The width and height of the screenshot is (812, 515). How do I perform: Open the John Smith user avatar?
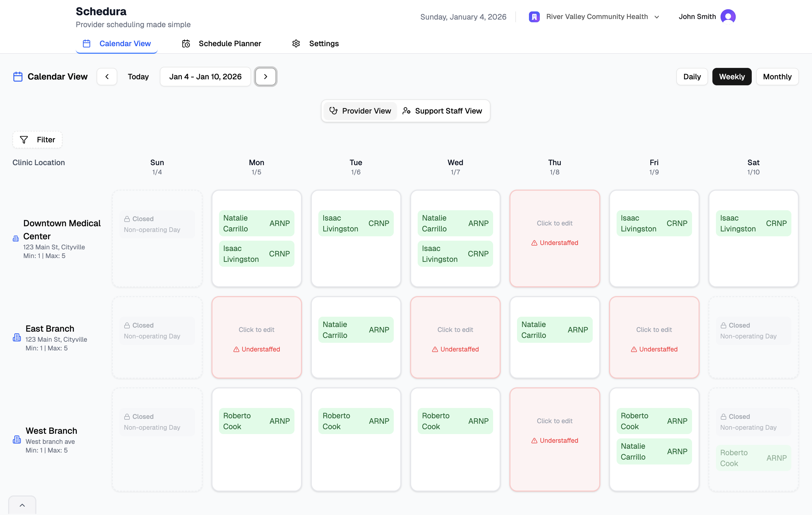click(728, 17)
